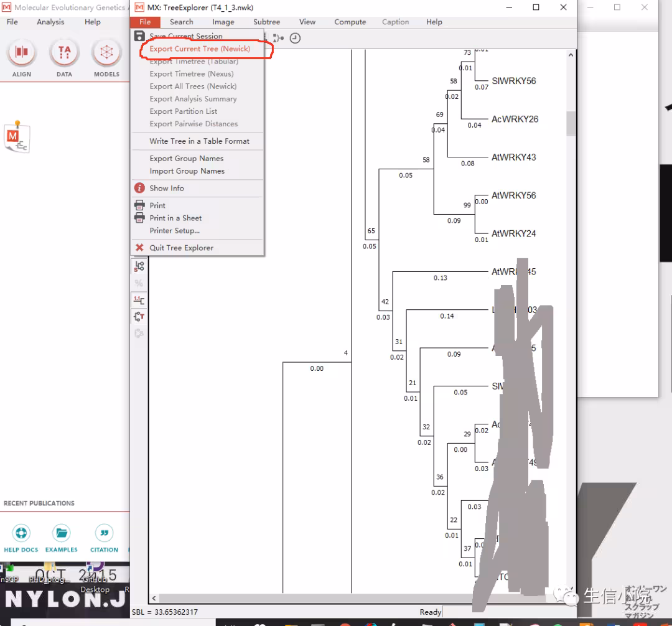Image resolution: width=672 pixels, height=626 pixels.
Task: Toggle branch length display icon in sidebar
Action: pos(139,300)
